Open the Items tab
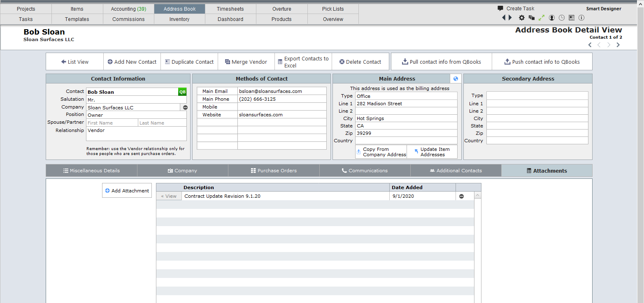Viewport: 644px width, 303px height. click(x=77, y=9)
